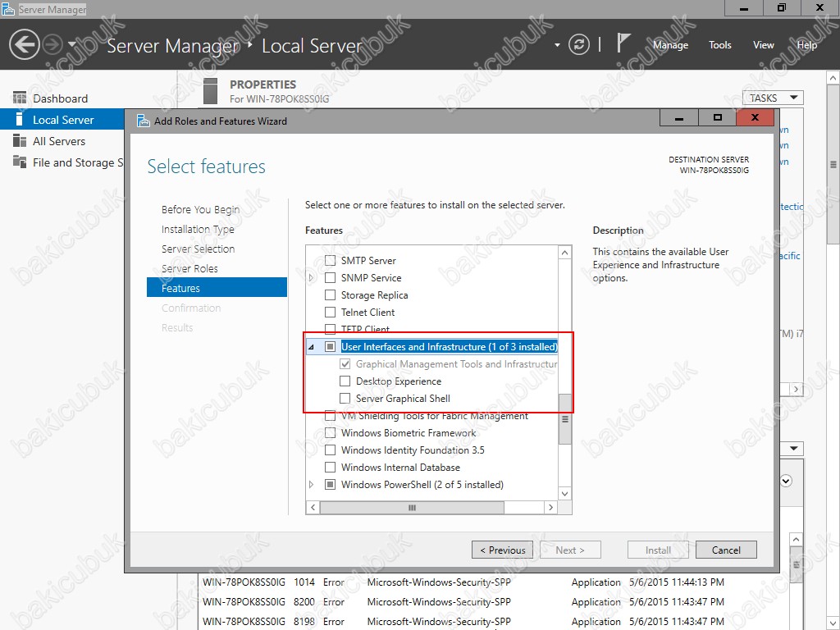
Task: Open the Tools menu
Action: (720, 45)
